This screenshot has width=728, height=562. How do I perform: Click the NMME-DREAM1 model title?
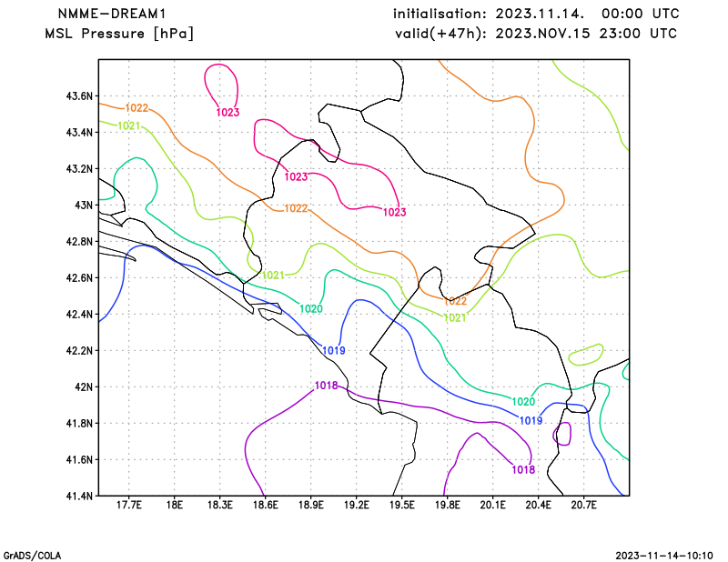112,14
